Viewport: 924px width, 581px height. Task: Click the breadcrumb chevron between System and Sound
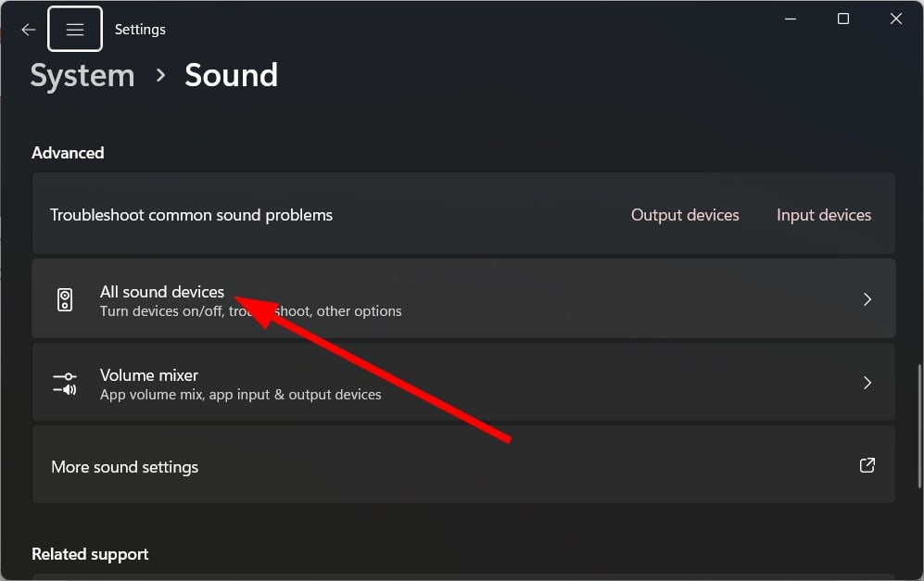click(x=160, y=75)
